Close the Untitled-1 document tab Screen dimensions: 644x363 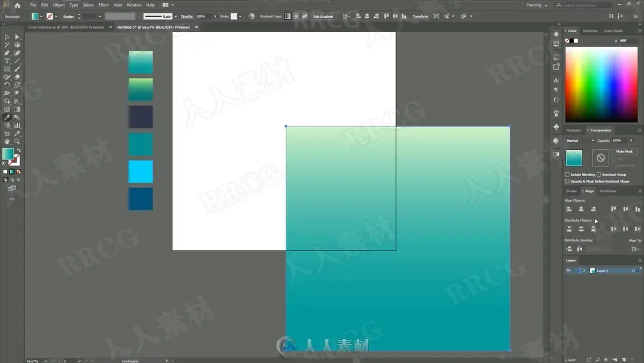pos(196,27)
